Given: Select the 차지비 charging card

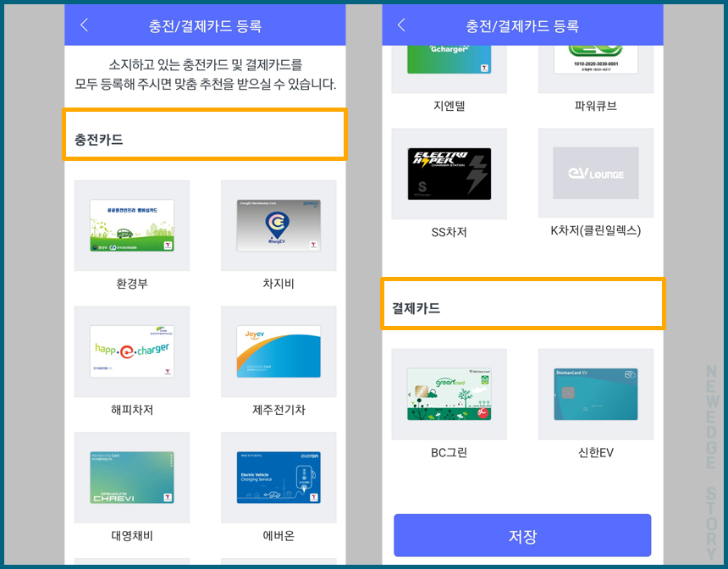Looking at the screenshot, I should point(279,225).
